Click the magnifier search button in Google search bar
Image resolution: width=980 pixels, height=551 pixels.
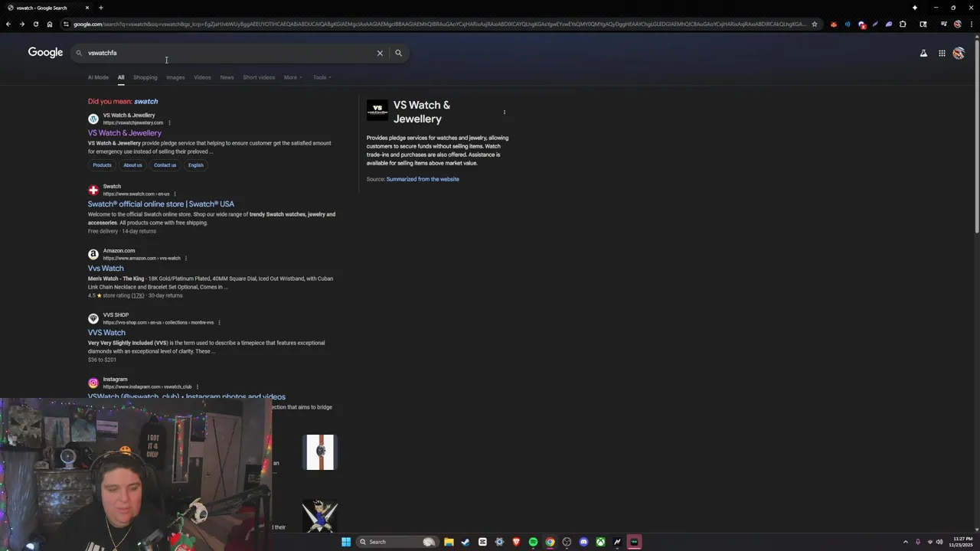click(x=398, y=53)
